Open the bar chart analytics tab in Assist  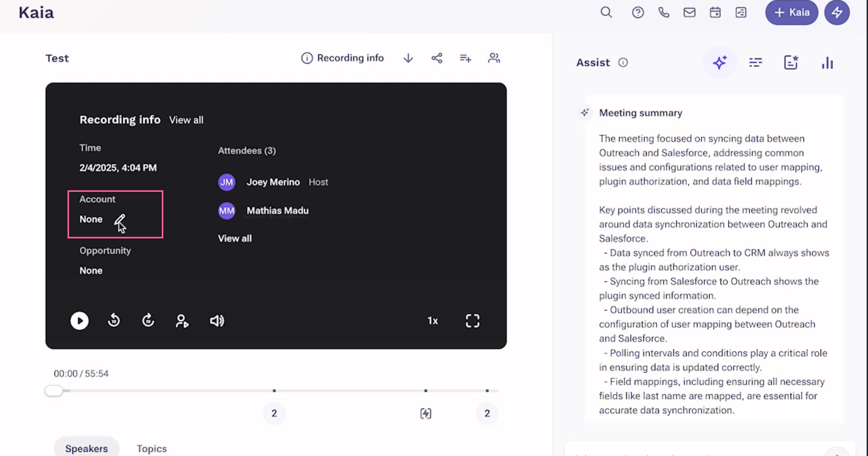point(827,62)
